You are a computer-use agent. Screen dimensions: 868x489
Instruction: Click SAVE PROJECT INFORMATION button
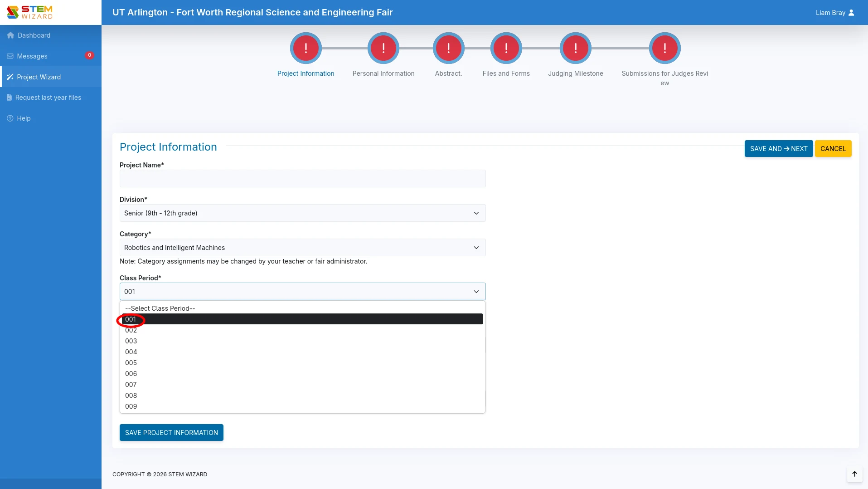click(171, 433)
